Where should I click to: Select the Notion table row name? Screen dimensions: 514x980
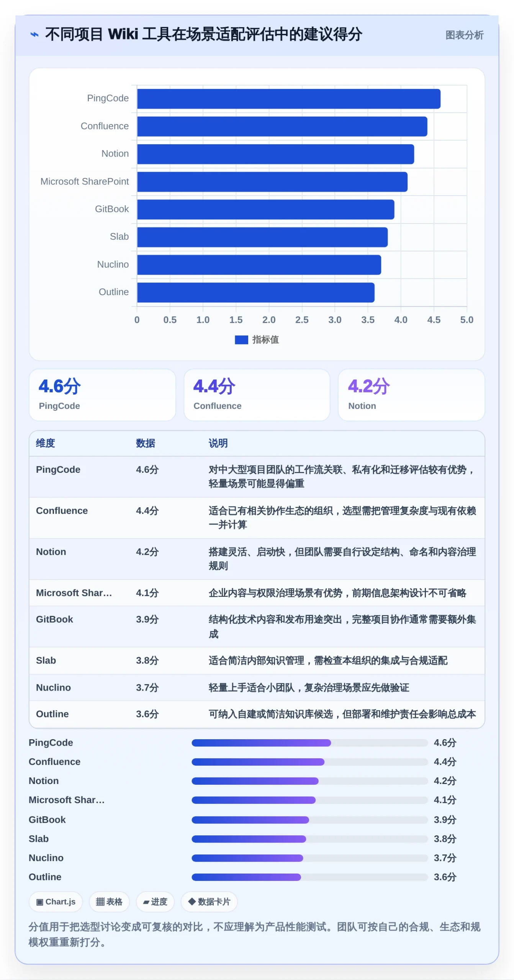(51, 552)
